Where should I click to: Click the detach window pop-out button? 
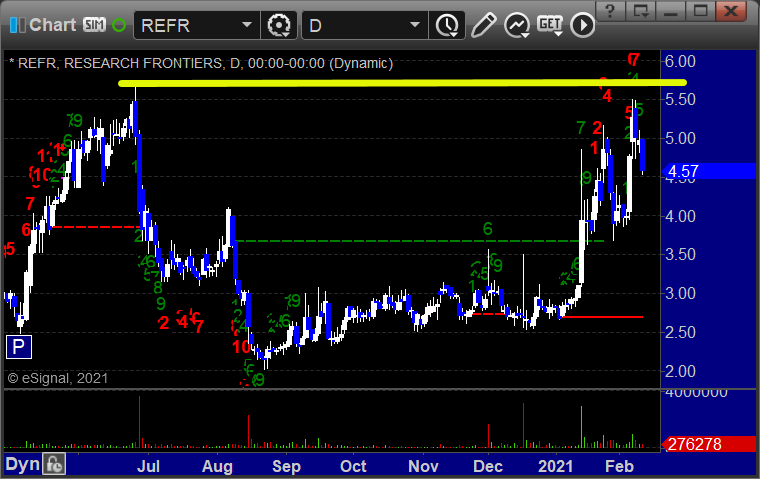click(640, 11)
